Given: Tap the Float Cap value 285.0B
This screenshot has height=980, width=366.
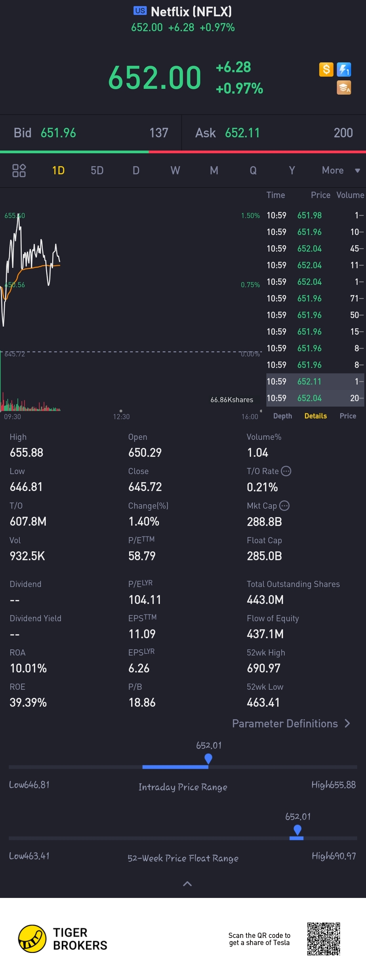Looking at the screenshot, I should point(264,556).
